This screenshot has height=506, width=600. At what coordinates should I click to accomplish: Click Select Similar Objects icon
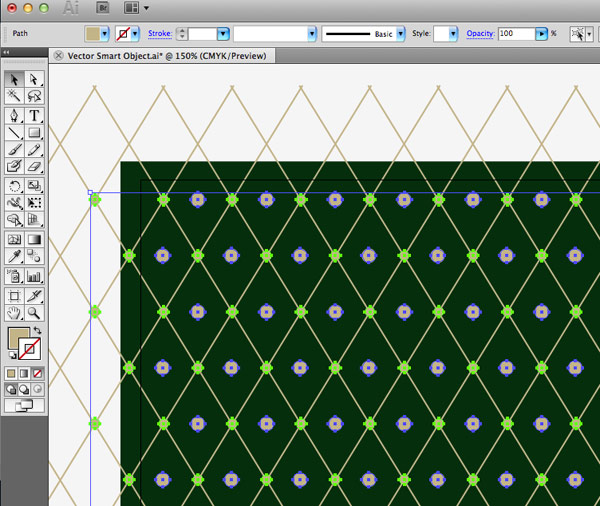(x=577, y=34)
